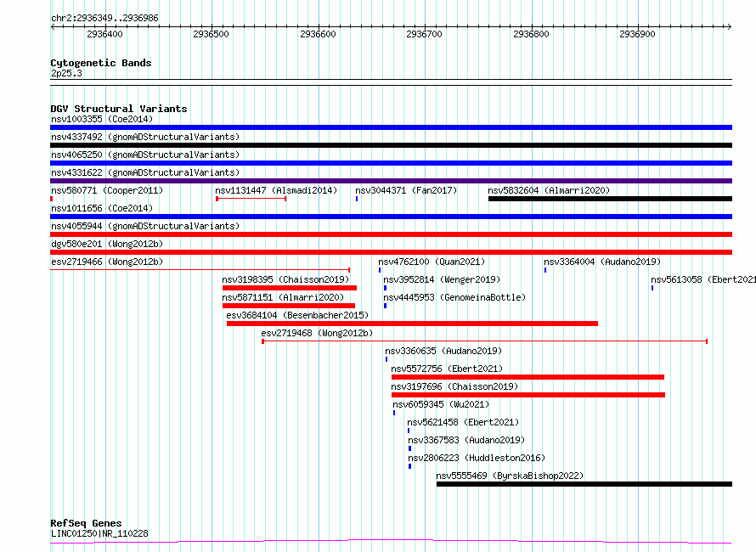The width and height of the screenshot is (756, 552).
Task: Click nsv5572756 (Ebert2021) label
Action: click(x=447, y=369)
